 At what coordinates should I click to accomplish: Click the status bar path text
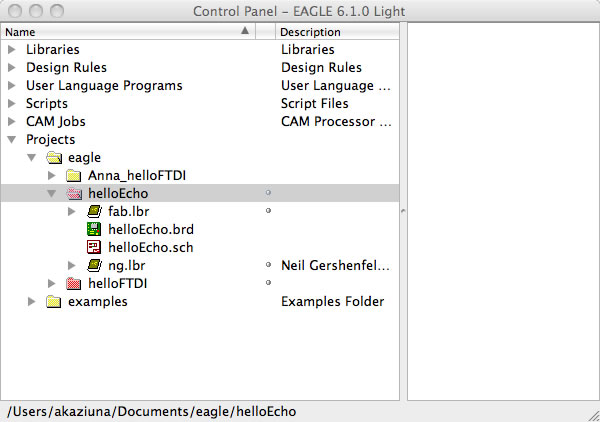tap(152, 411)
